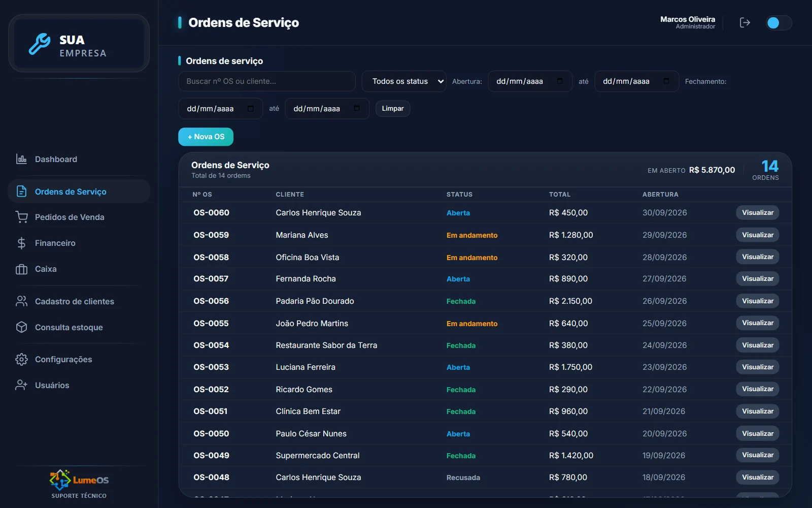Go to Financeiro section

79,243
